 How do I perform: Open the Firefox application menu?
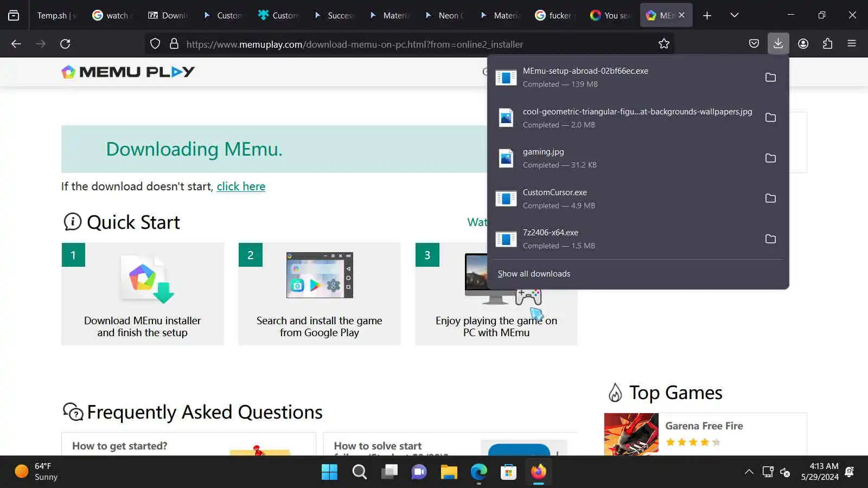pos(852,44)
